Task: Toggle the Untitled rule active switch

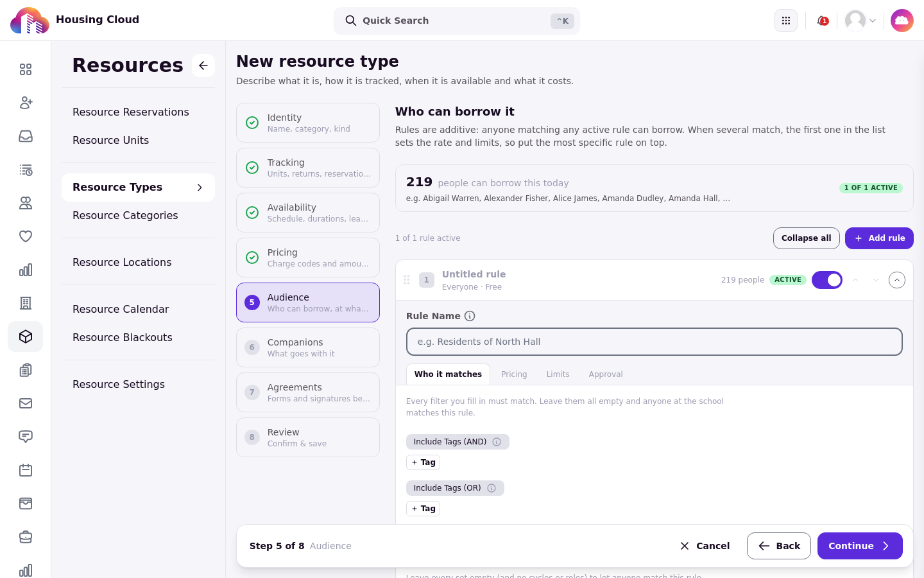Action: 827,280
